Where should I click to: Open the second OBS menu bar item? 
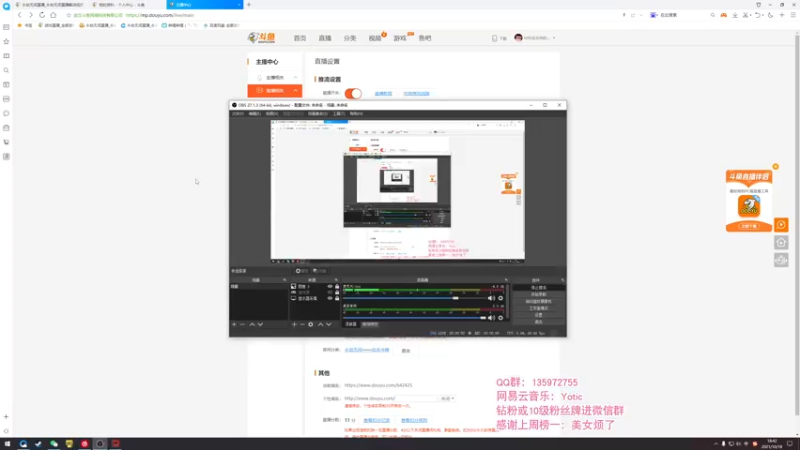(255, 114)
